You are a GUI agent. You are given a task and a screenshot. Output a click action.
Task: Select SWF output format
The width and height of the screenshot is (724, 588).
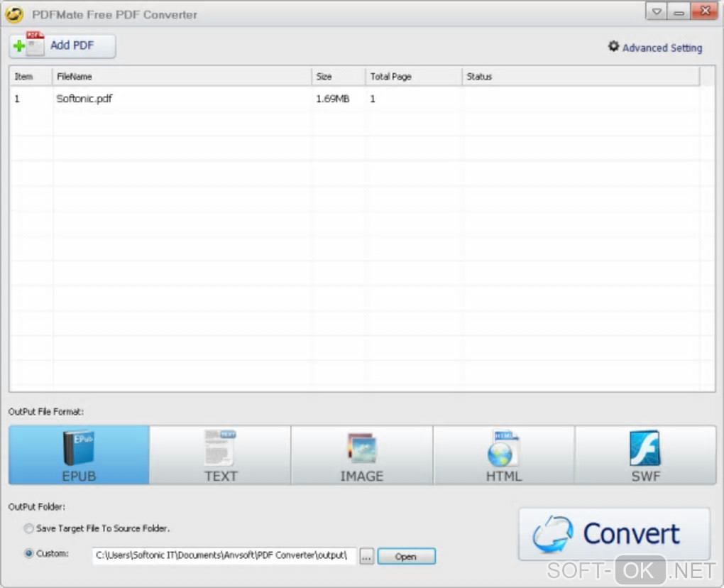tap(645, 455)
